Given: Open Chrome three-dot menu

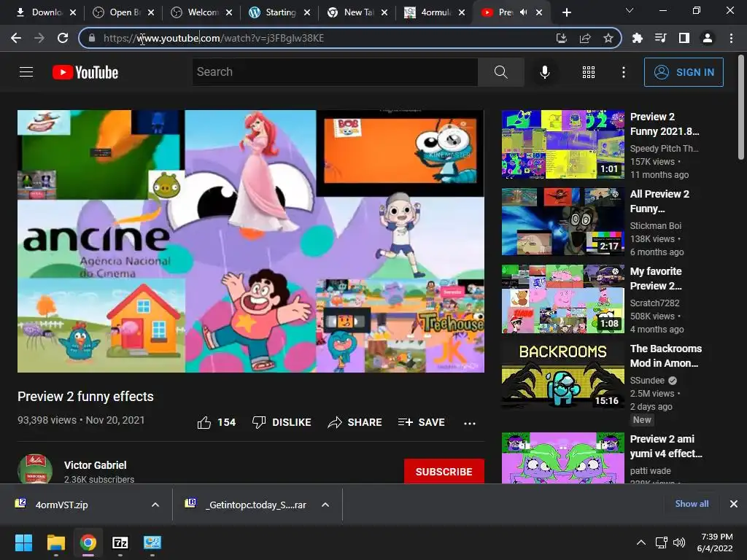Looking at the screenshot, I should pos(731,38).
